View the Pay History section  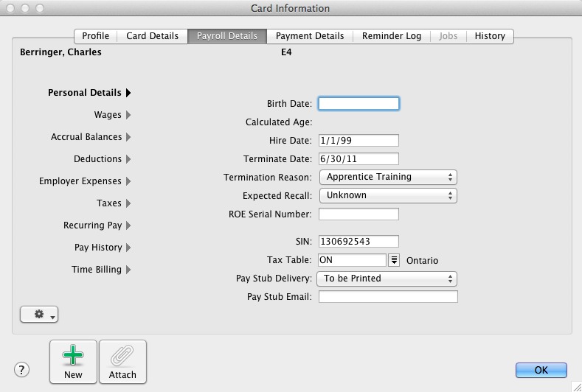[x=128, y=248]
